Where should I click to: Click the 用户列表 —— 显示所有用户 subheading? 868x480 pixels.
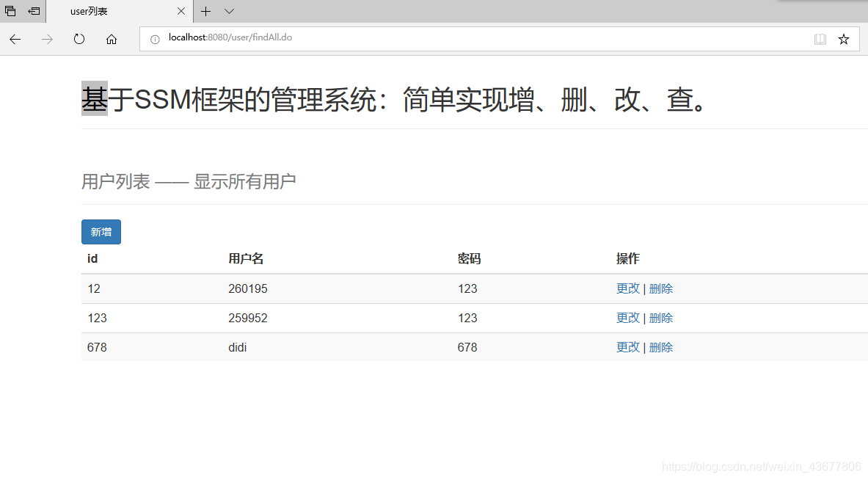(189, 181)
